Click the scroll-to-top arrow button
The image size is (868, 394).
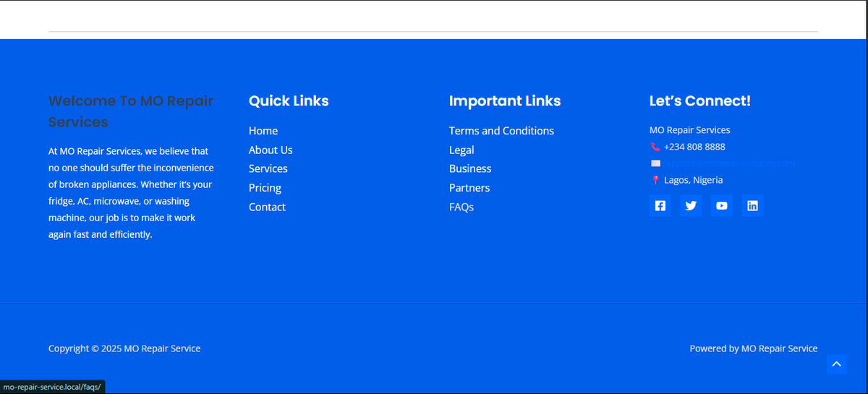point(836,364)
